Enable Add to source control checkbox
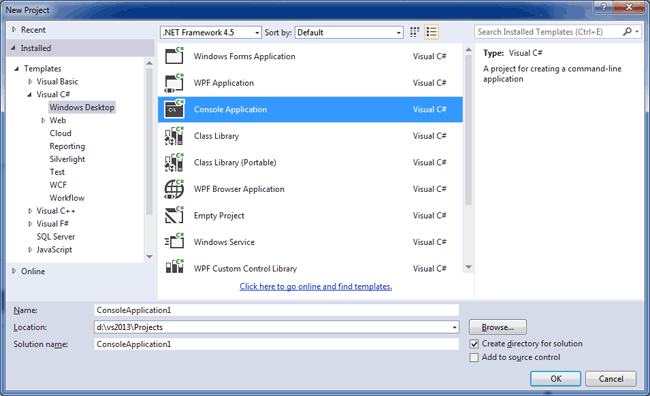The height and width of the screenshot is (396, 650). (x=474, y=357)
